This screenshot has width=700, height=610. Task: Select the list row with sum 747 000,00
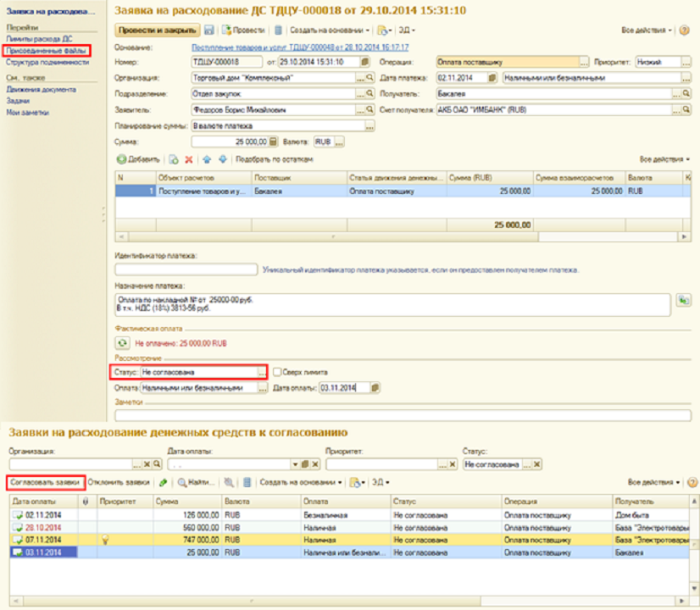click(349, 540)
